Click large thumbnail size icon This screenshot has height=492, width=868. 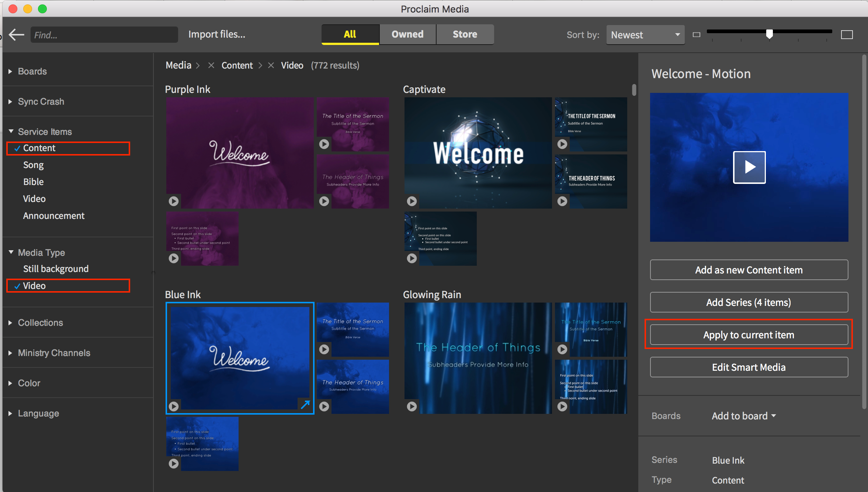click(x=847, y=35)
